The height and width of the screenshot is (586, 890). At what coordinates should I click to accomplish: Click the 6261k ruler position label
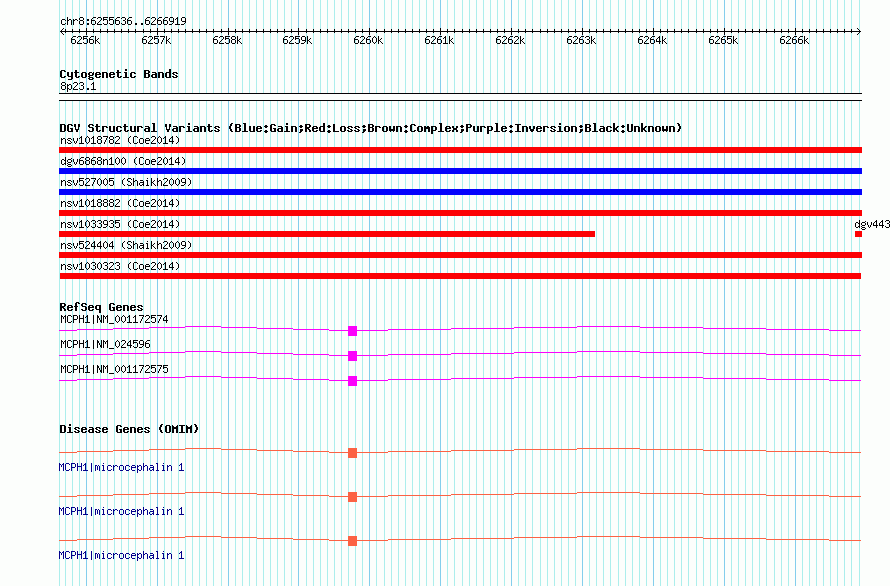coord(439,40)
